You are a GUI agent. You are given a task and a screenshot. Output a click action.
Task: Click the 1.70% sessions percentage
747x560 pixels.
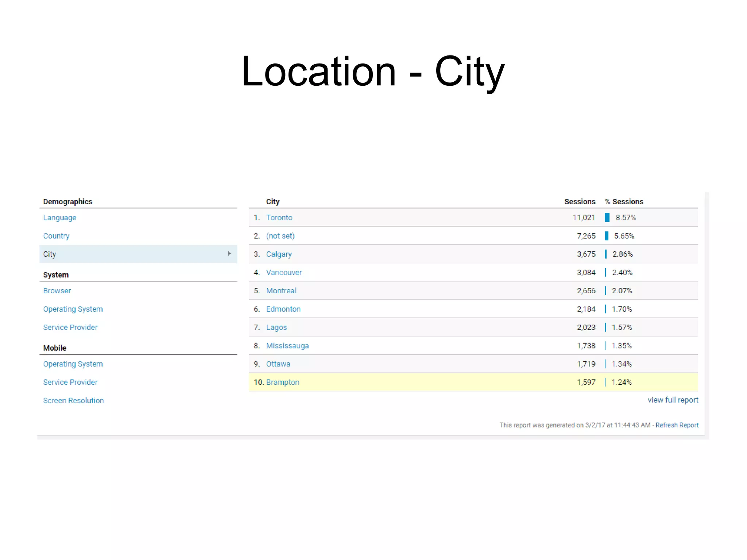[622, 309]
